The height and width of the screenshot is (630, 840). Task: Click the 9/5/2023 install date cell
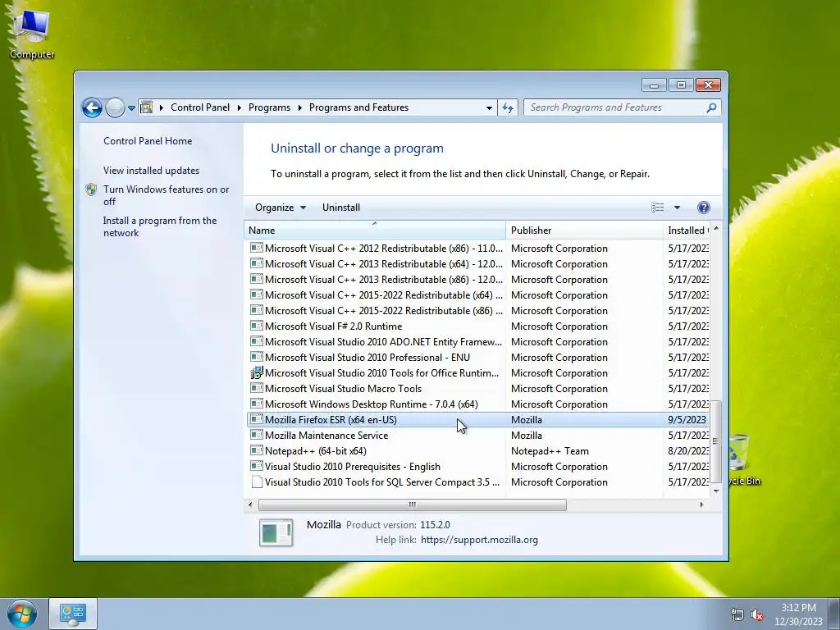tap(687, 420)
